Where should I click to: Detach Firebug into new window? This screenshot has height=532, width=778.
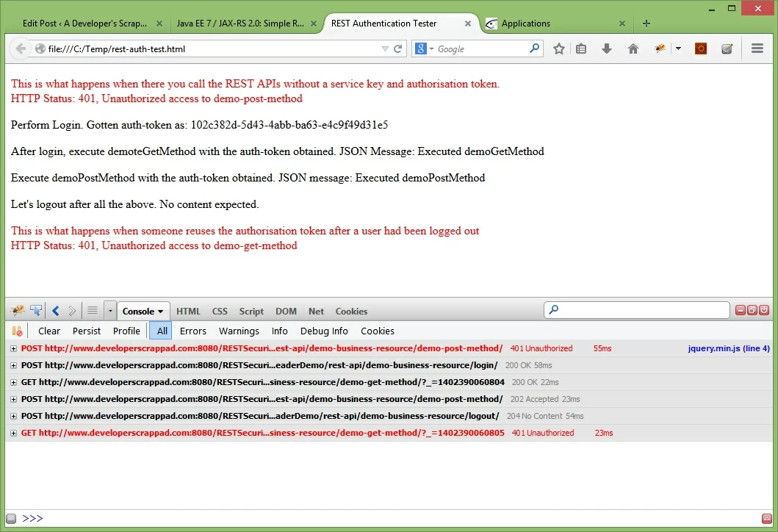point(752,310)
